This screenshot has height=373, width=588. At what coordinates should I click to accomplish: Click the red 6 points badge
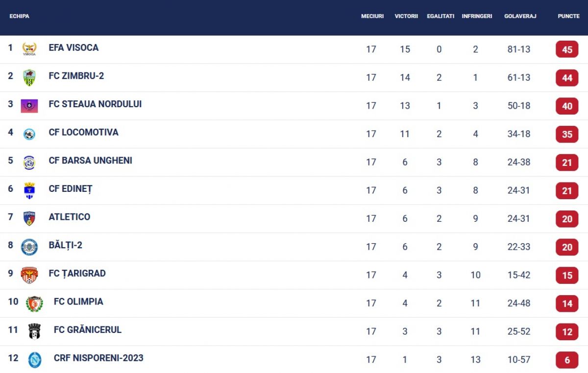[x=567, y=360]
